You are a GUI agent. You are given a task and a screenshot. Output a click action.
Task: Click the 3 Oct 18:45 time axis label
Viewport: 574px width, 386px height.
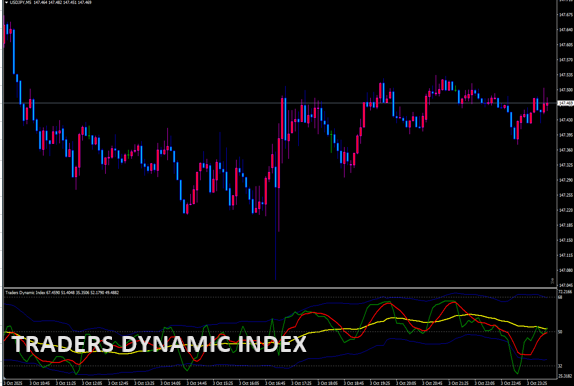(x=354, y=383)
